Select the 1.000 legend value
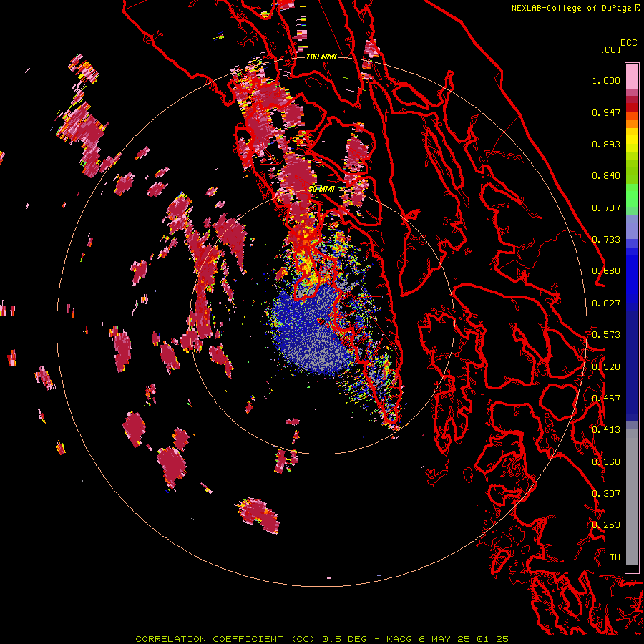Viewport: 644px width, 644px height. coord(606,80)
